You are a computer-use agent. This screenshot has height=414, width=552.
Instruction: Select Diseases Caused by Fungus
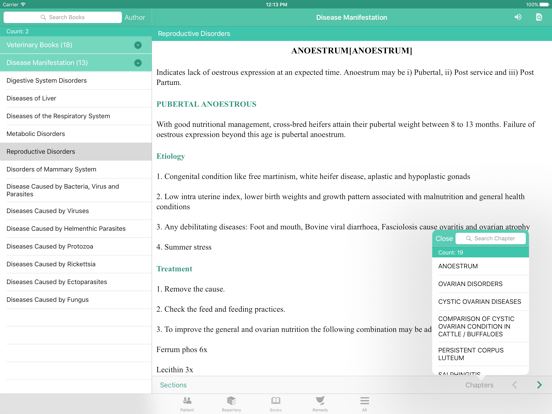pyautogui.click(x=76, y=300)
